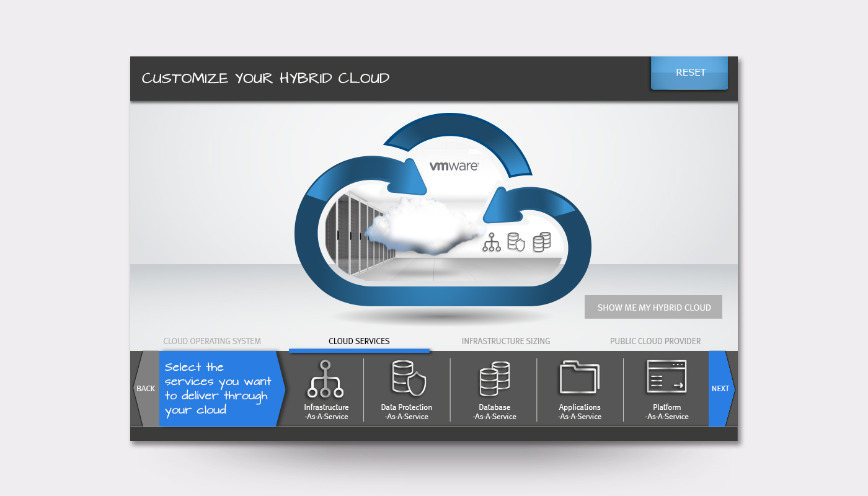
Task: Switch to the Cloud Operating System tab
Action: (212, 341)
